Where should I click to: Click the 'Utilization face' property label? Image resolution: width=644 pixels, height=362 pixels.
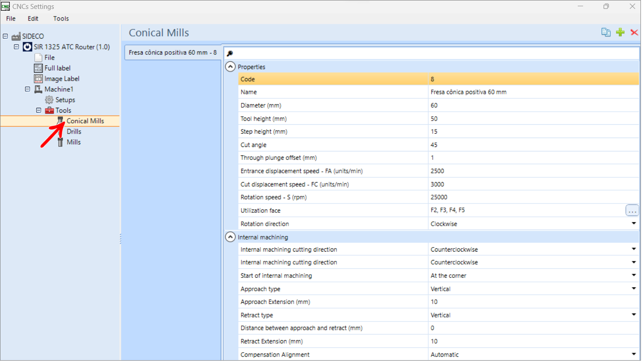[x=261, y=210]
